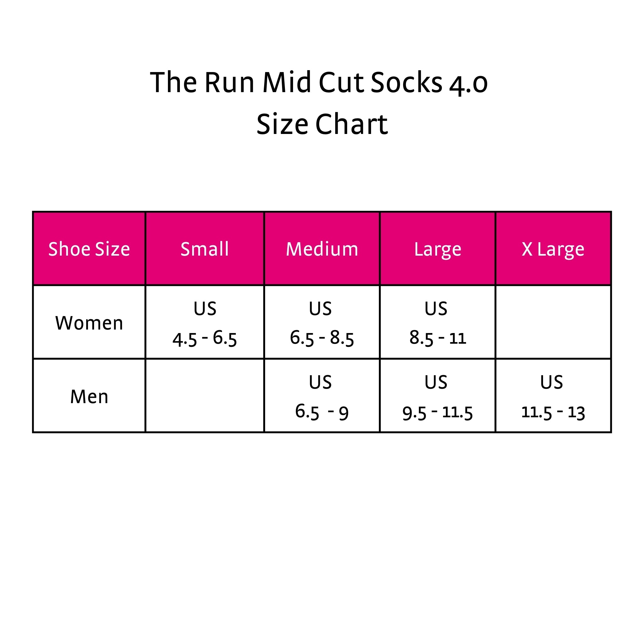Select the 'Shoe Size' header cell
This screenshot has height=644, width=644.
[x=89, y=249]
